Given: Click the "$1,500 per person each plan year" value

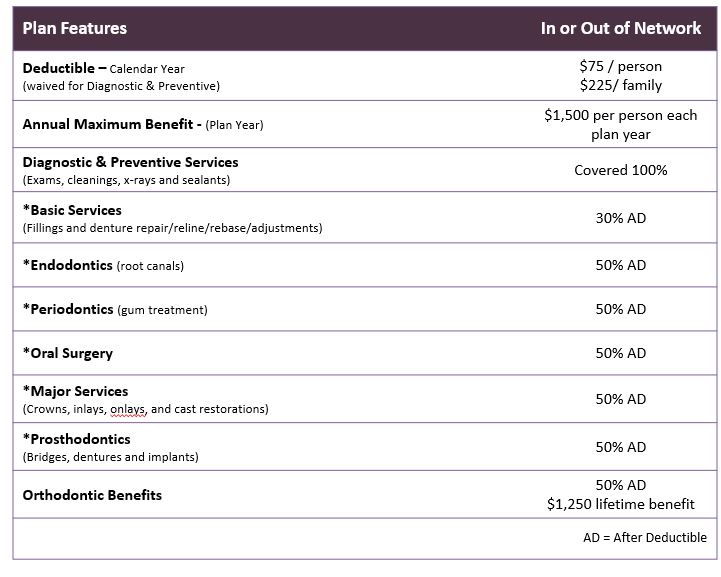Looking at the screenshot, I should (x=620, y=125).
